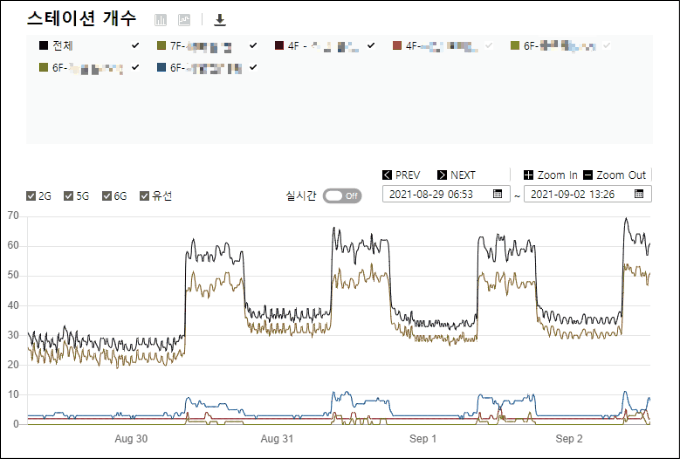Switch to bar chart view icon

[160, 20]
